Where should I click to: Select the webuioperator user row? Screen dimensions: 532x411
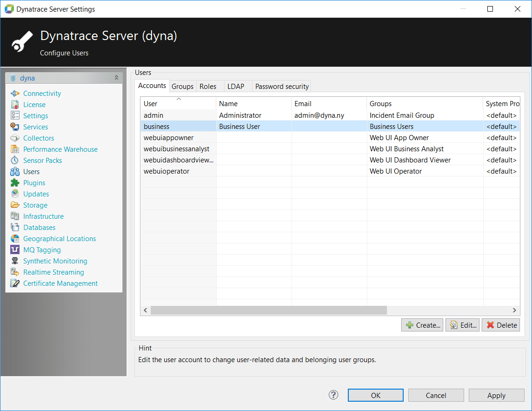click(330, 171)
